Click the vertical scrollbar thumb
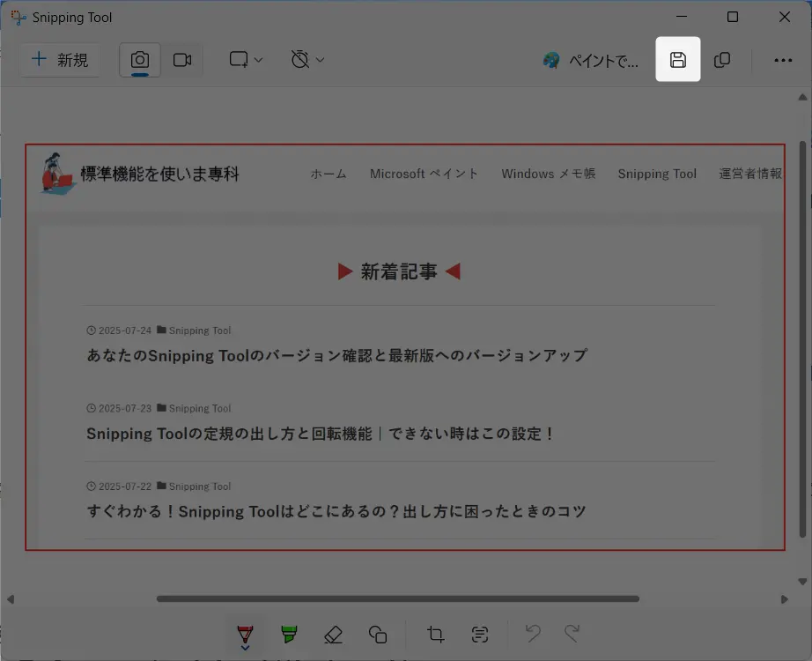 click(x=802, y=339)
